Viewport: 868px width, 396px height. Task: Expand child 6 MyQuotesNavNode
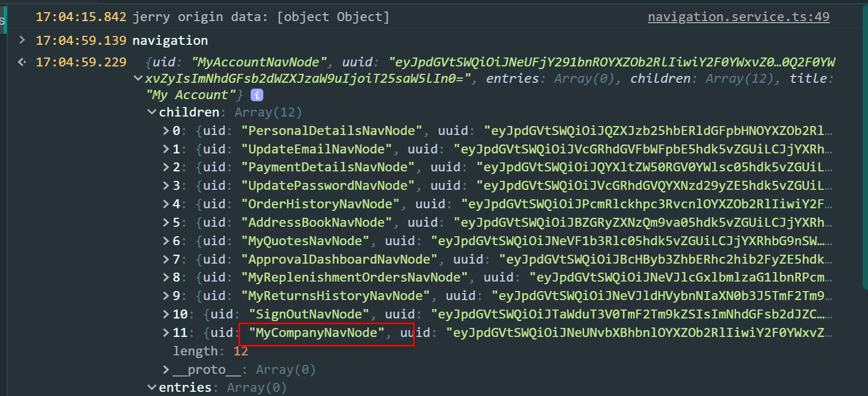click(166, 241)
